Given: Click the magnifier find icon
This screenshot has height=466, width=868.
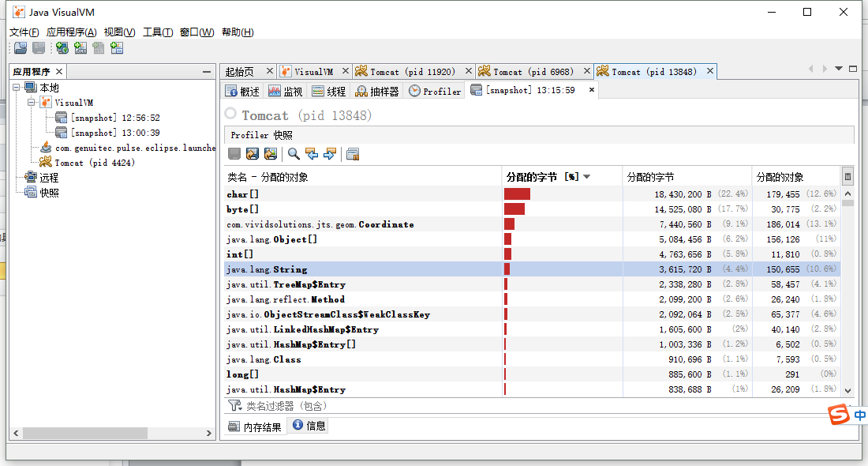Looking at the screenshot, I should 294,154.
